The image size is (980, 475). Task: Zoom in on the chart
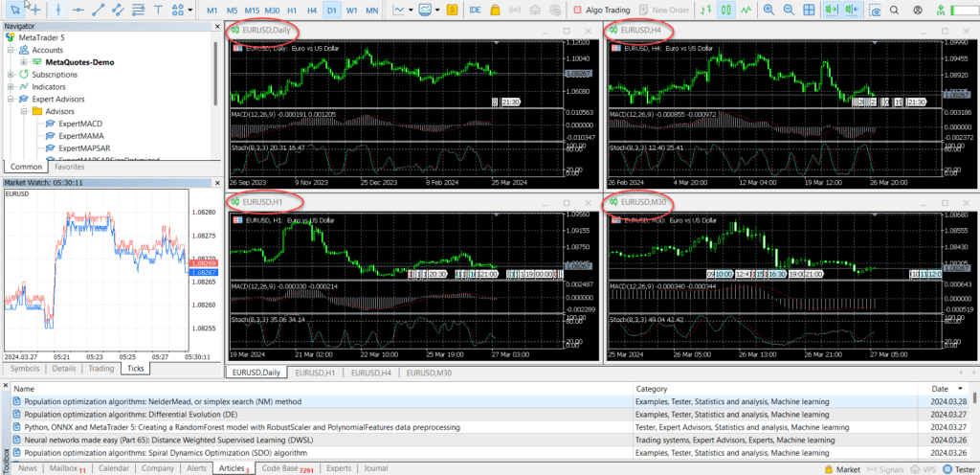[x=768, y=10]
